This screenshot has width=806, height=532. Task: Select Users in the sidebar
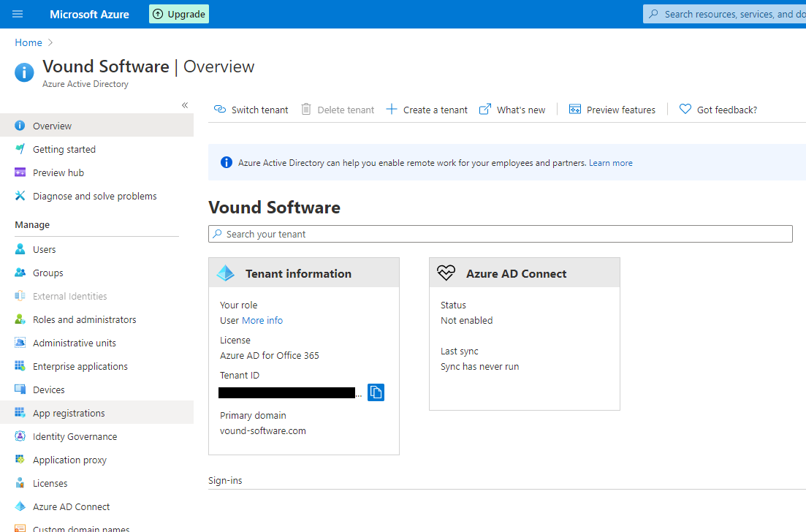click(x=44, y=249)
